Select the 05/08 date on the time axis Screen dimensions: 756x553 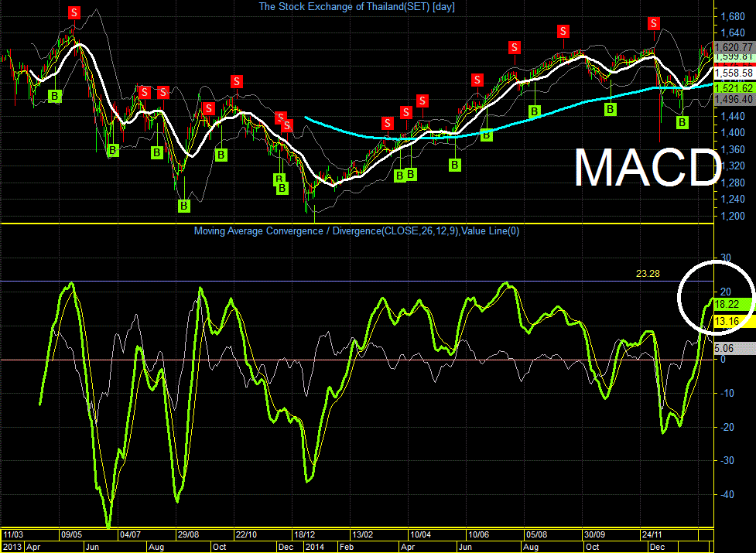coord(536,534)
